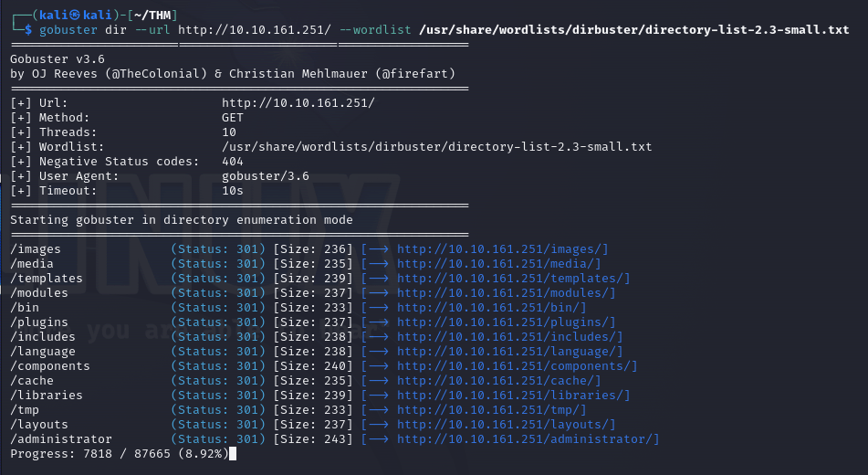Click the /media path result
The height and width of the screenshot is (475, 868).
click(32, 264)
